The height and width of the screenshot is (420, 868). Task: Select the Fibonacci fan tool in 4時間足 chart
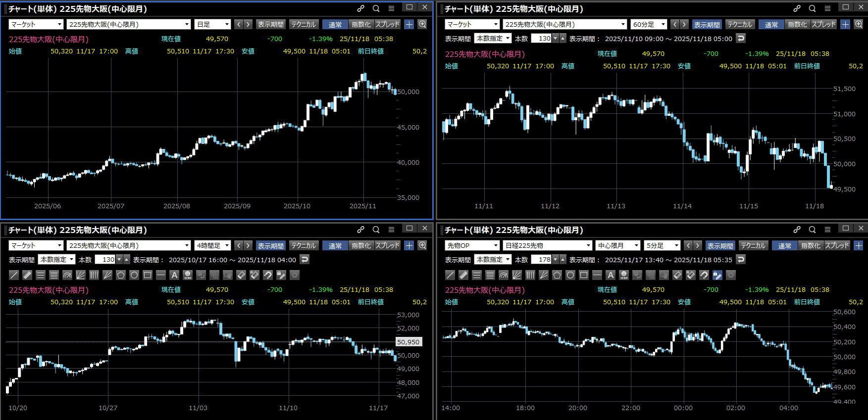[x=81, y=275]
